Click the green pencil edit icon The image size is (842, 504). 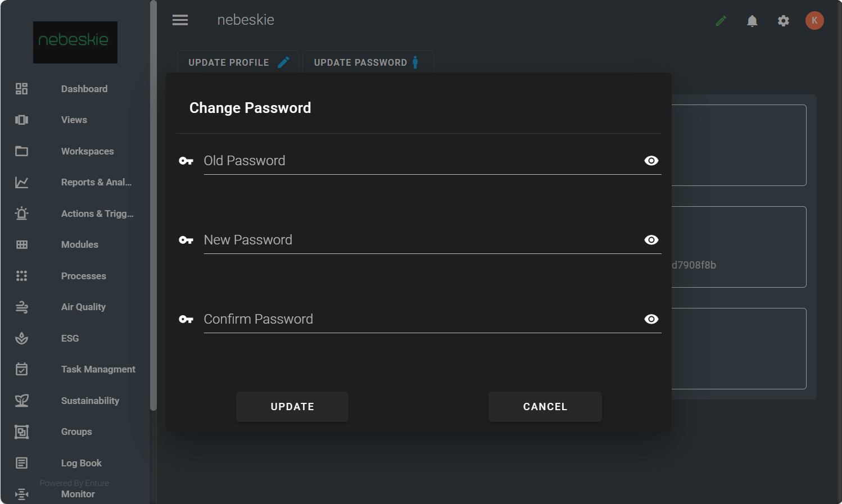(x=721, y=21)
